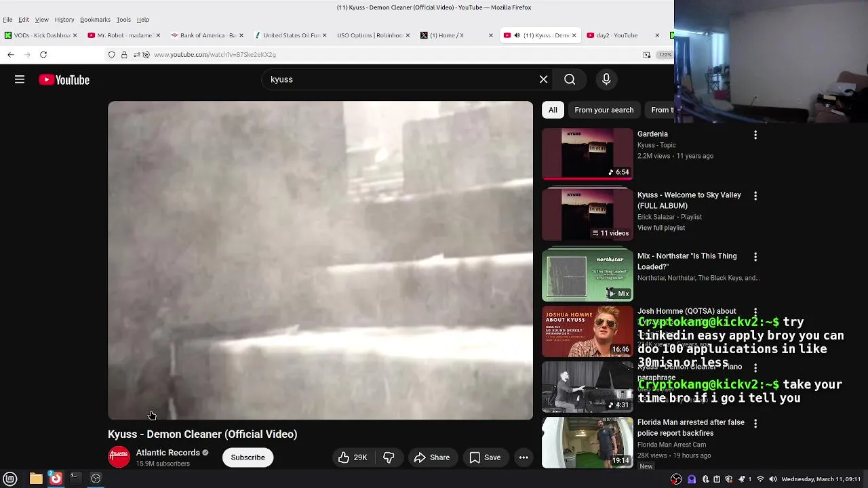The image size is (868, 488).
Task: Open the Edit menu
Action: click(x=24, y=20)
